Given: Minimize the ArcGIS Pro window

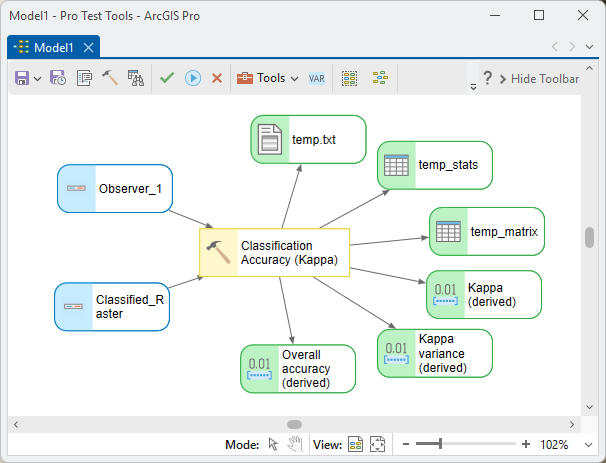Looking at the screenshot, I should pyautogui.click(x=495, y=15).
